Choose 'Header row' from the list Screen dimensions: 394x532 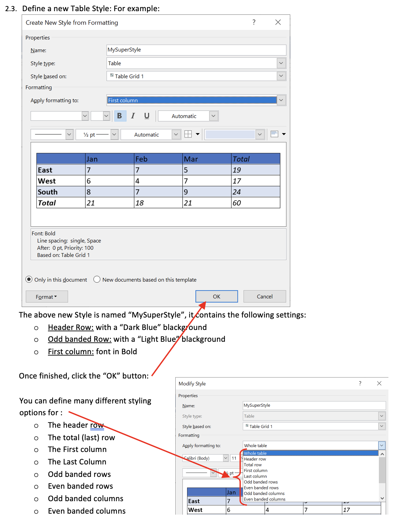255,459
